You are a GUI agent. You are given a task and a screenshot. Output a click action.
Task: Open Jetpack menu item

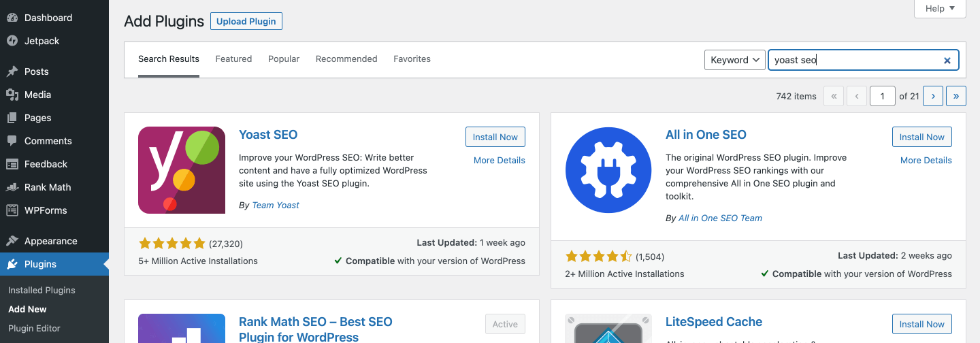[x=54, y=41]
